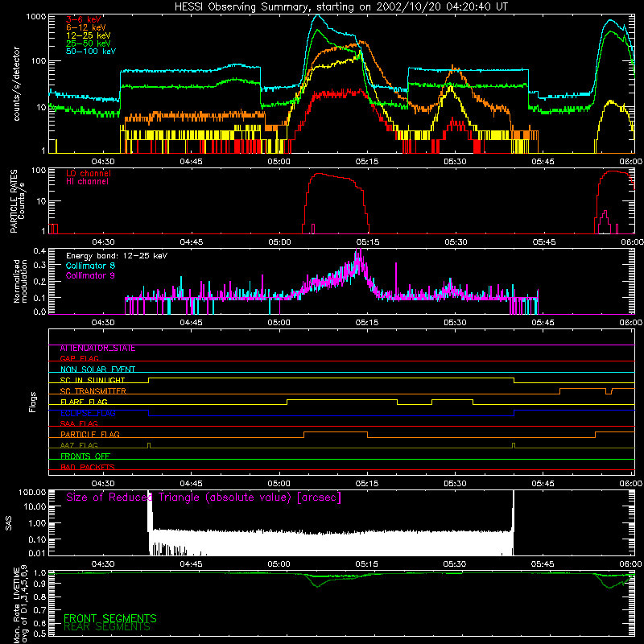Viewport: 644px width, 644px height.
Task: Select the Collimator 9 legend entry
Action: (90, 275)
